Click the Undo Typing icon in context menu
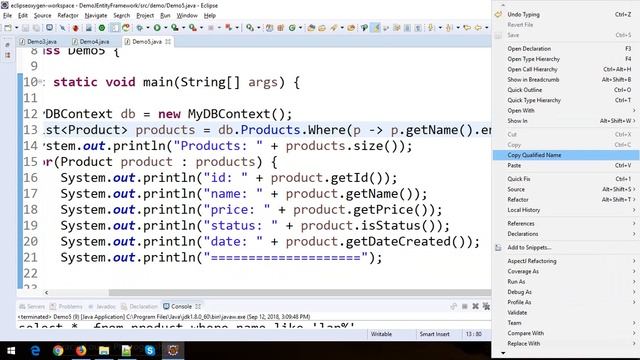The width and height of the screenshot is (640, 360). click(x=498, y=14)
